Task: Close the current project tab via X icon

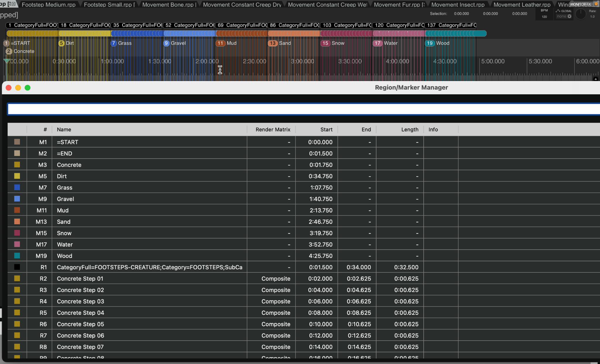Action: point(13,4)
